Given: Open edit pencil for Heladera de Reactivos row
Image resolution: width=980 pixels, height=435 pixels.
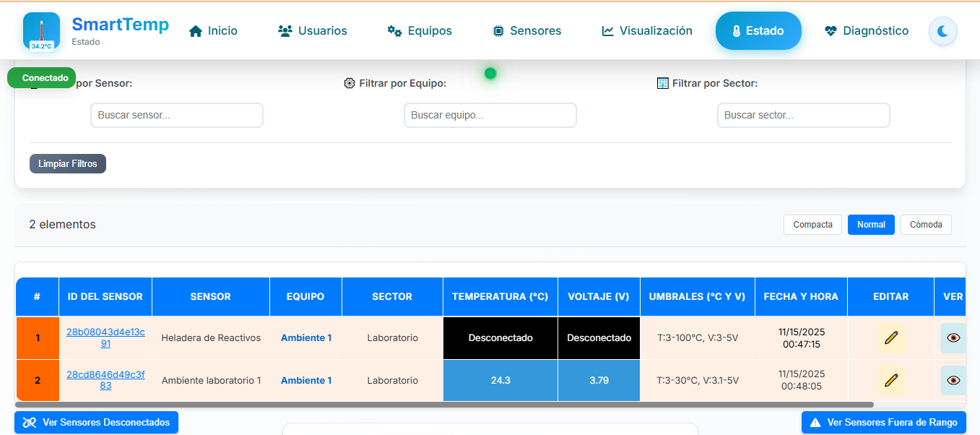Looking at the screenshot, I should [x=890, y=337].
